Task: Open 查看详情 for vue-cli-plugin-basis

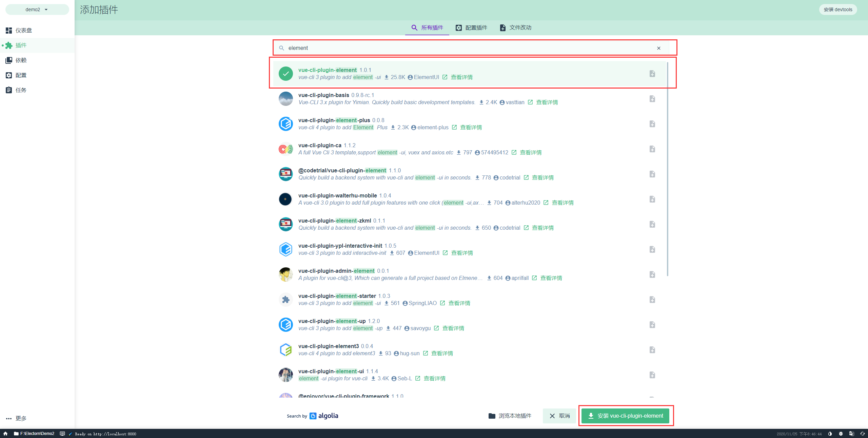Action: (x=547, y=102)
